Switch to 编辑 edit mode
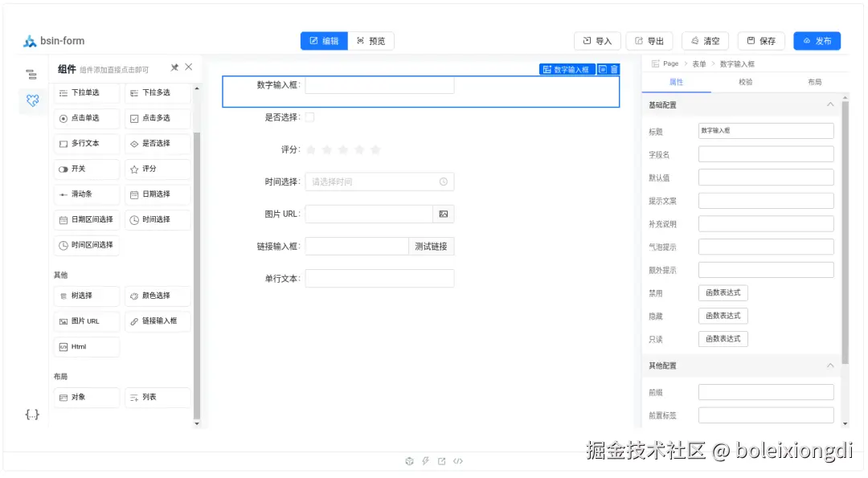The height and width of the screenshot is (478, 868). pyautogui.click(x=325, y=41)
